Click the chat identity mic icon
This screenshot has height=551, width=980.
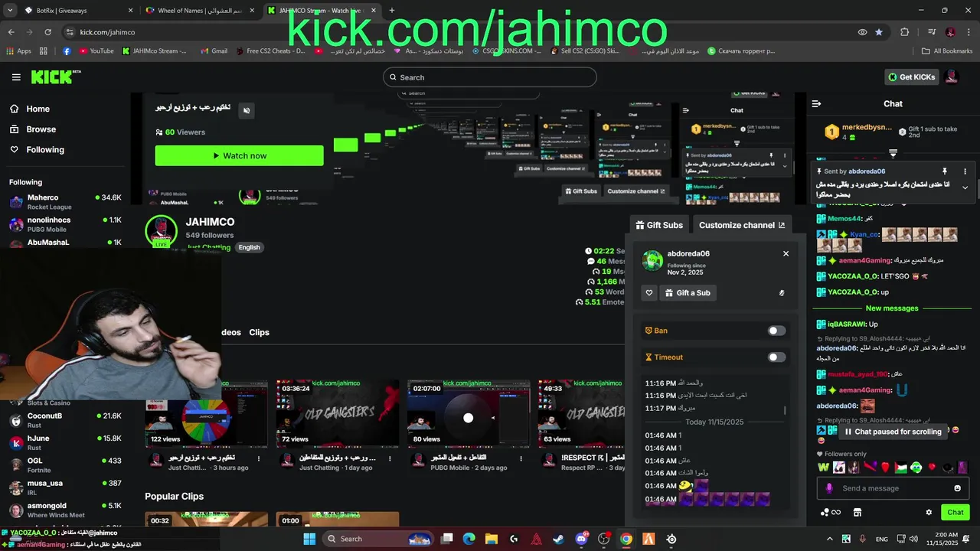point(828,488)
